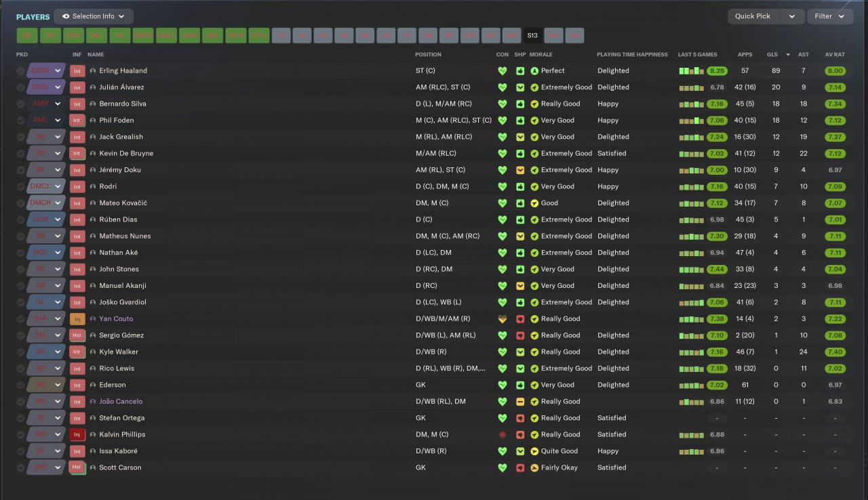This screenshot has width=868, height=500.
Task: Click the APPS column header
Action: point(745,54)
